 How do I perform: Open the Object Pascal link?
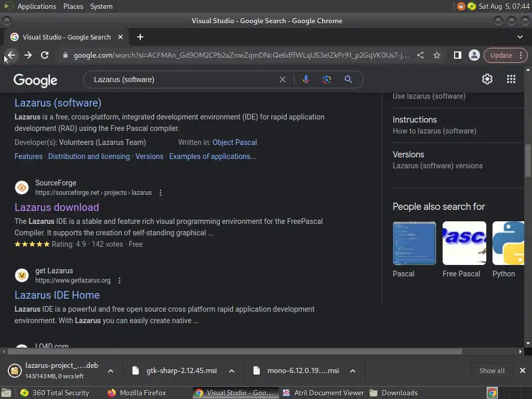point(234,142)
